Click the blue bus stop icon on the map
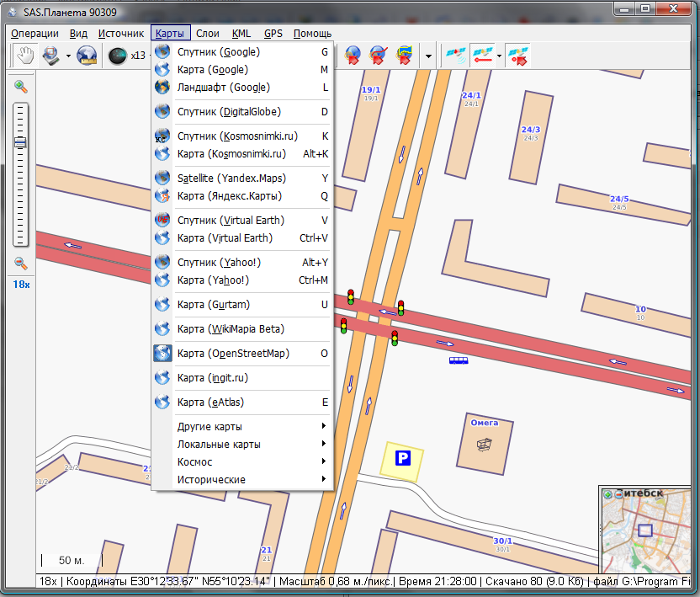This screenshot has width=700, height=597. pyautogui.click(x=459, y=360)
